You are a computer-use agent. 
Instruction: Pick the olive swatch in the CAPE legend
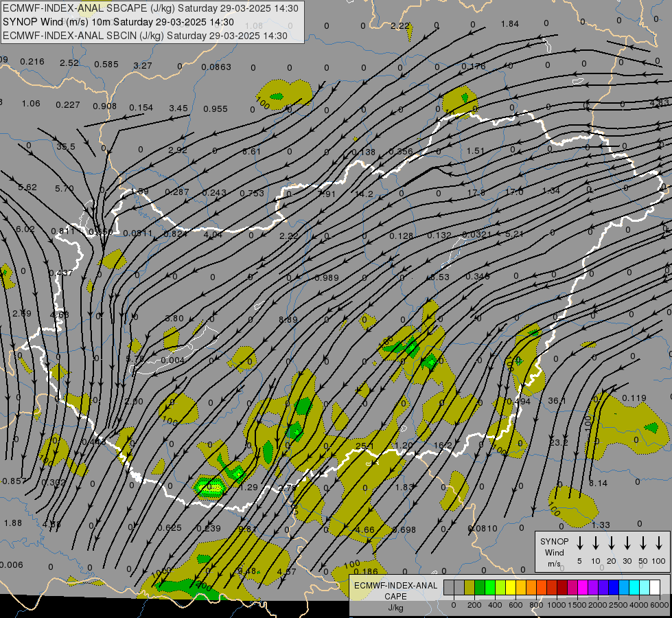click(470, 588)
